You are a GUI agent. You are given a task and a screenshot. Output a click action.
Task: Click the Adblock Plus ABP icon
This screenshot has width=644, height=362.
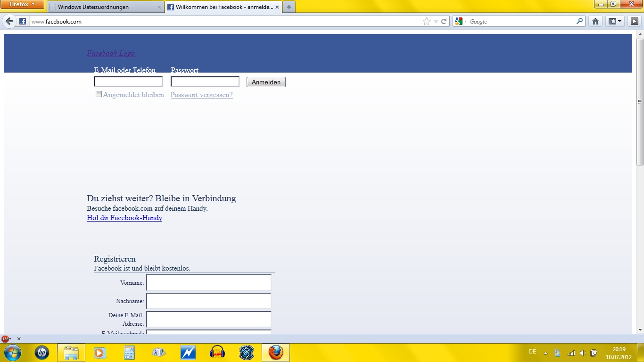[6, 339]
